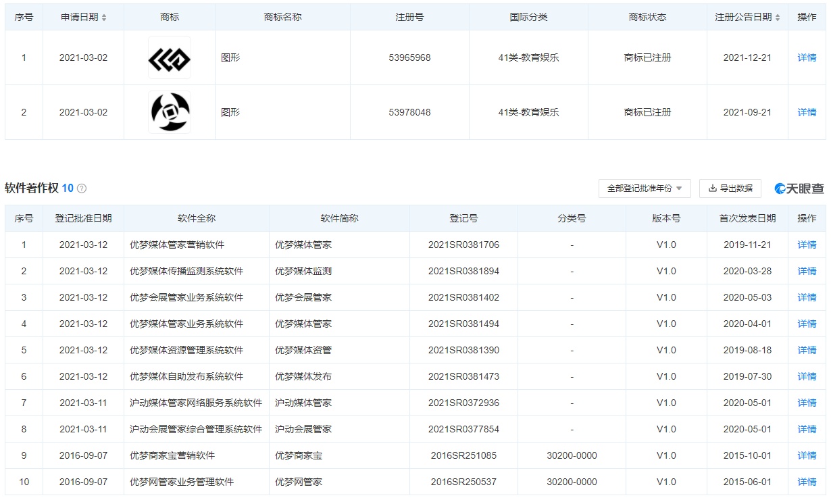Click software name 优梦媒体管家营销软件
This screenshot has height=504, width=831.
177,245
